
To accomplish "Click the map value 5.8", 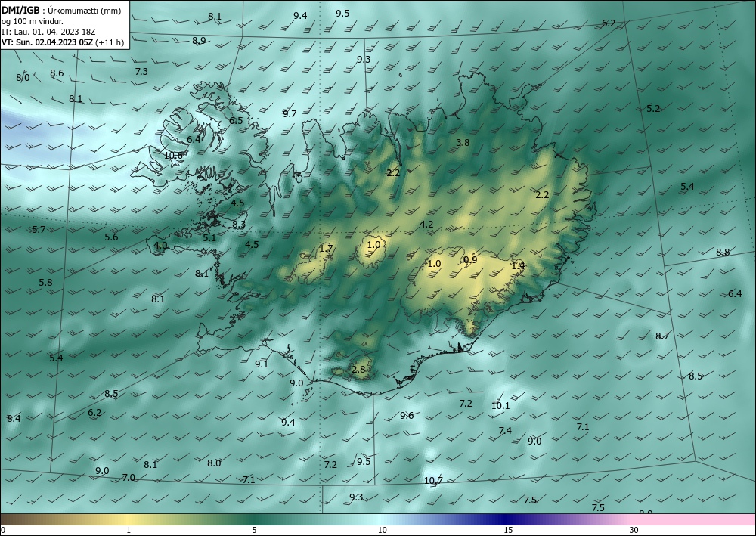I will [x=46, y=283].
